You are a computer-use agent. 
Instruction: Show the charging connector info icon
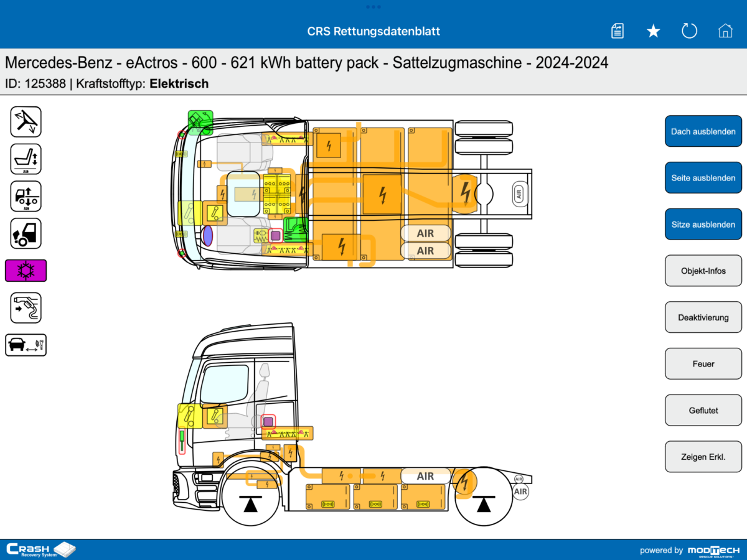(x=26, y=307)
